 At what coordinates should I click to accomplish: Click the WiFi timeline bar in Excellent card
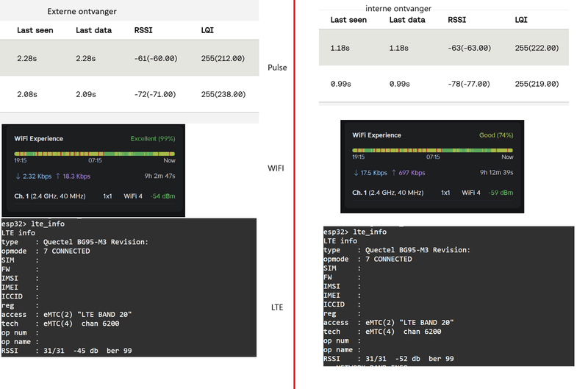[x=95, y=154]
